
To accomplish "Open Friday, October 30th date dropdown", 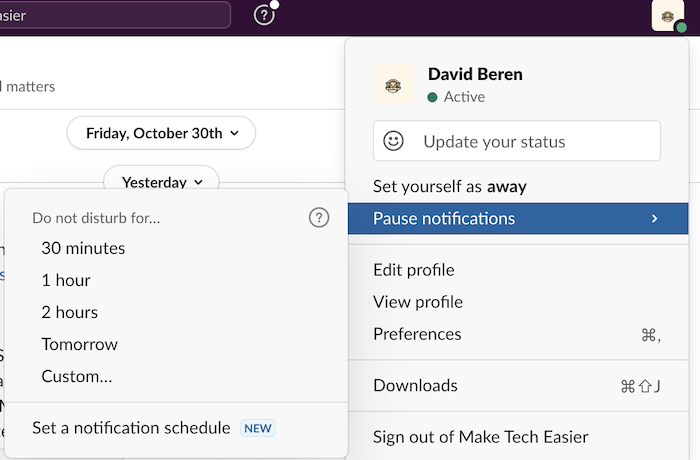I will point(161,133).
